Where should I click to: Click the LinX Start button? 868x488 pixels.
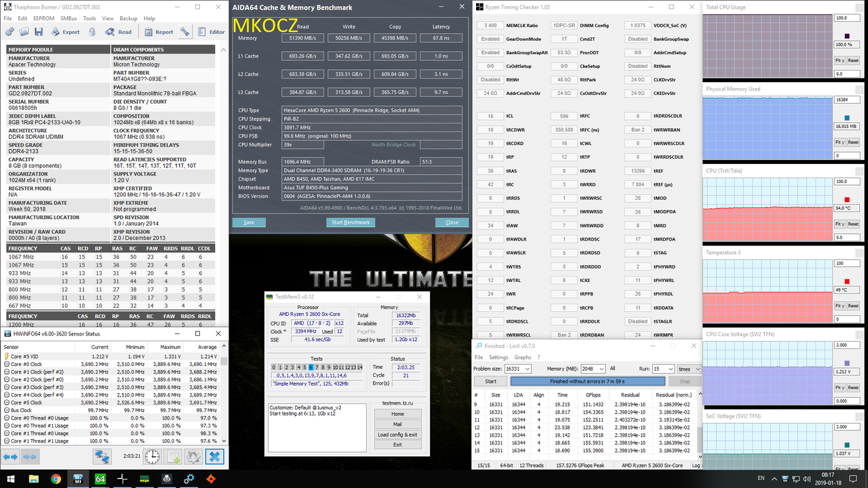pos(490,381)
